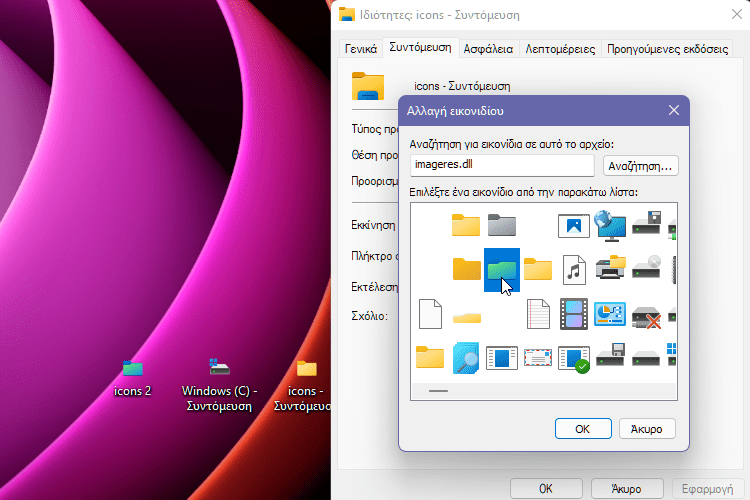The image size is (750, 500).
Task: Pick the control panel chart icon
Action: pyautogui.click(x=610, y=314)
